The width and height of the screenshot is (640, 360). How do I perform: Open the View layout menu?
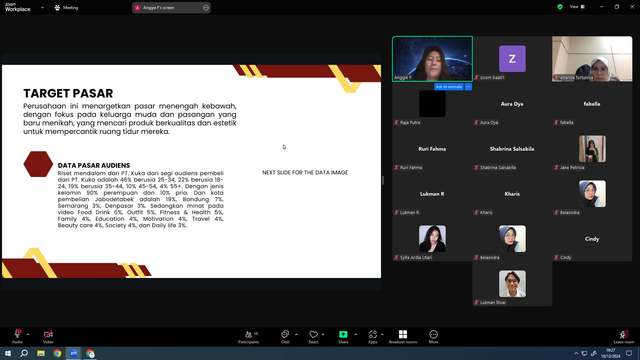(x=577, y=7)
